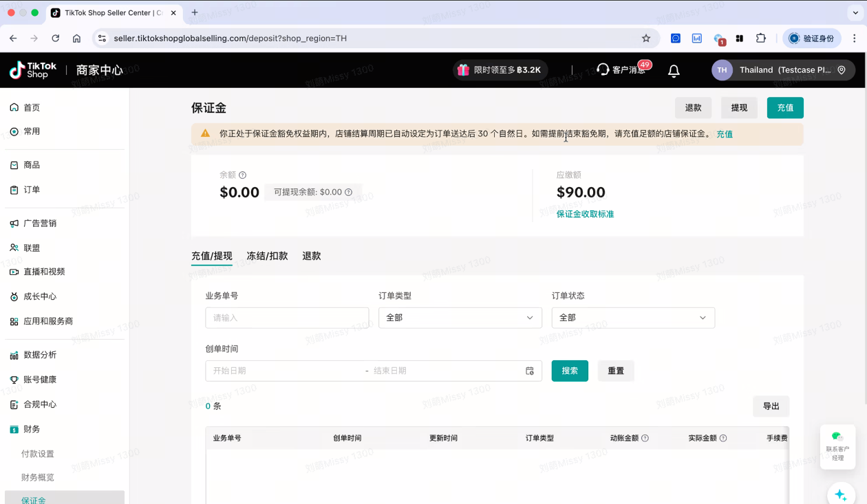
Task: Expand the 订单状态 dropdown
Action: [633, 318]
